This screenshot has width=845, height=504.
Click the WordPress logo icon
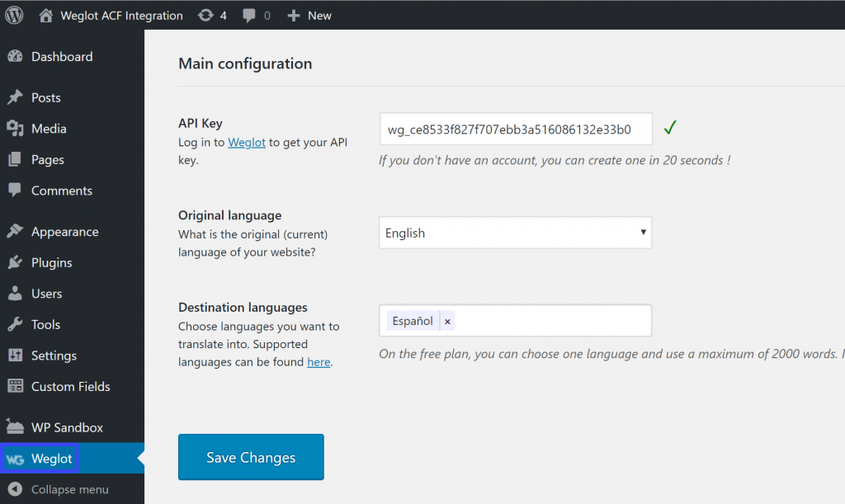pos(15,15)
